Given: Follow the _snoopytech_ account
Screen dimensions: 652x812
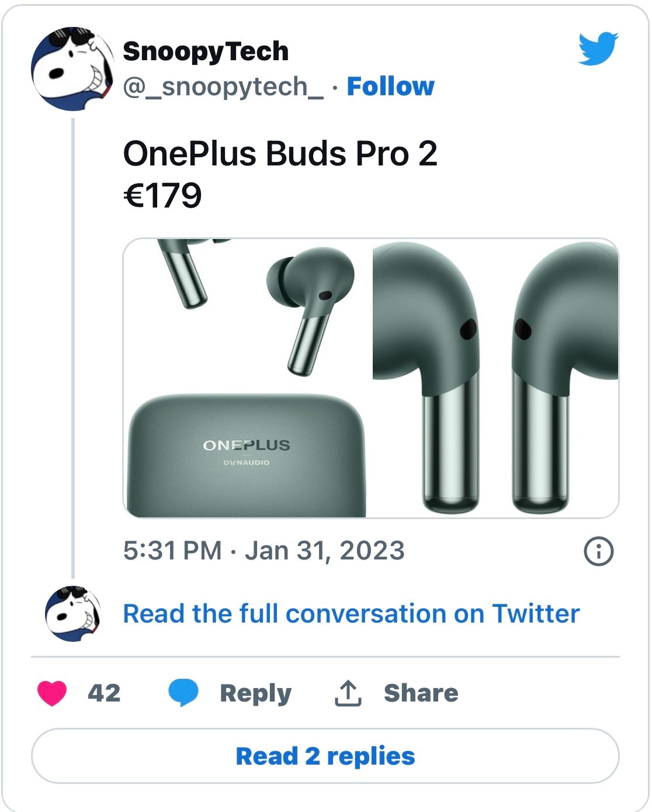Looking at the screenshot, I should [x=390, y=87].
